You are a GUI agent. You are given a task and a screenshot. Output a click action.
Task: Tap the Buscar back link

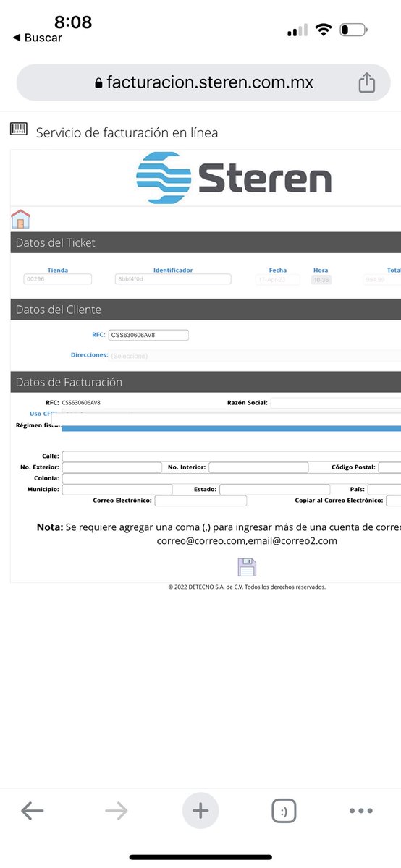coord(38,38)
